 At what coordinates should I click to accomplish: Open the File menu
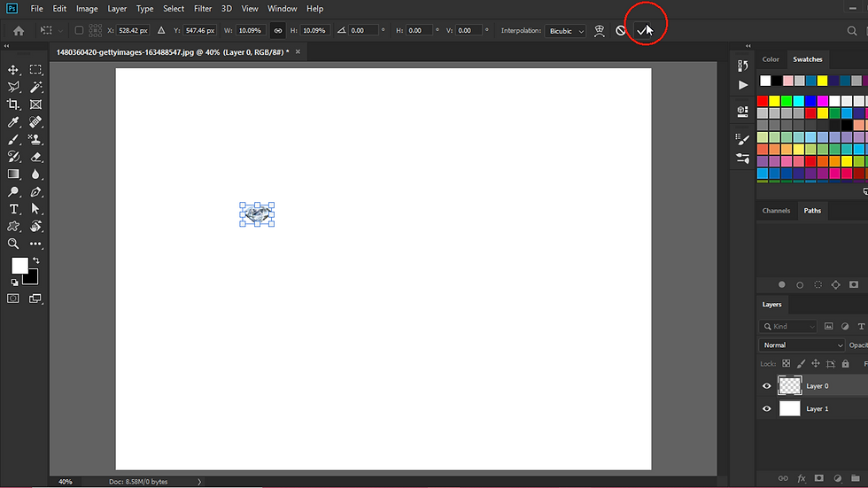(36, 8)
